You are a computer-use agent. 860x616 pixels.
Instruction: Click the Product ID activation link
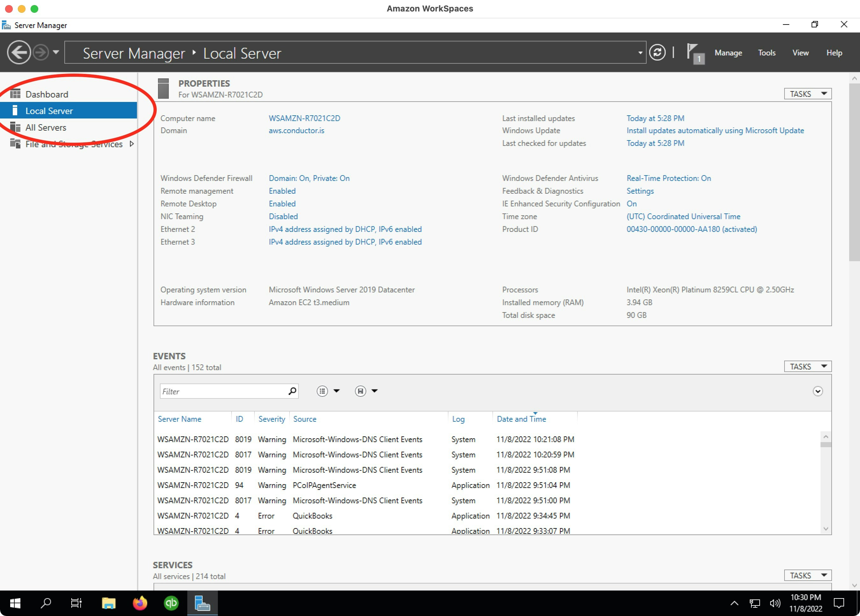691,229
